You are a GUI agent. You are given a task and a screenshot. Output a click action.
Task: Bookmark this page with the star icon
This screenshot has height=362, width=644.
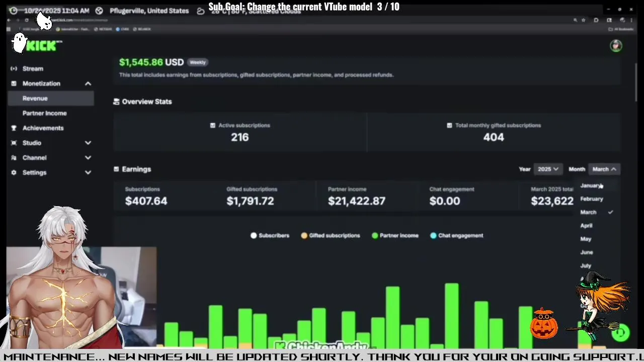click(x=583, y=20)
